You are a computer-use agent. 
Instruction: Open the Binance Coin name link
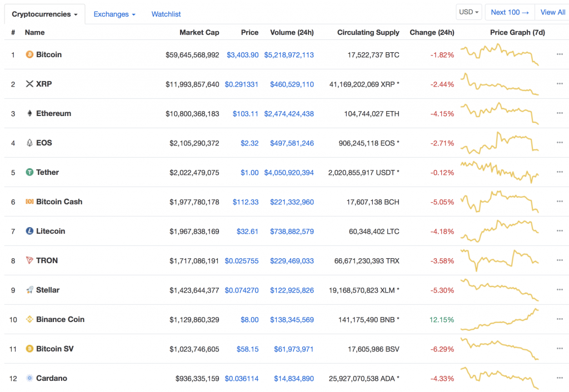coord(60,319)
